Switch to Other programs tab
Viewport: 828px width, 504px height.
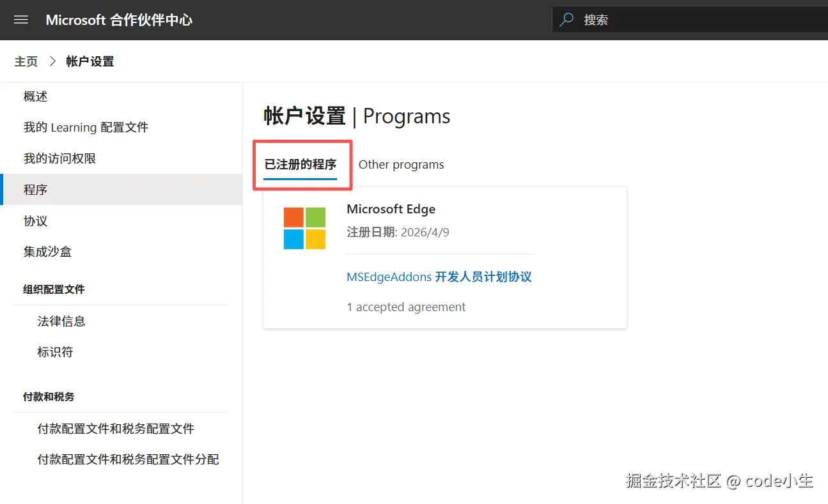[x=402, y=165]
